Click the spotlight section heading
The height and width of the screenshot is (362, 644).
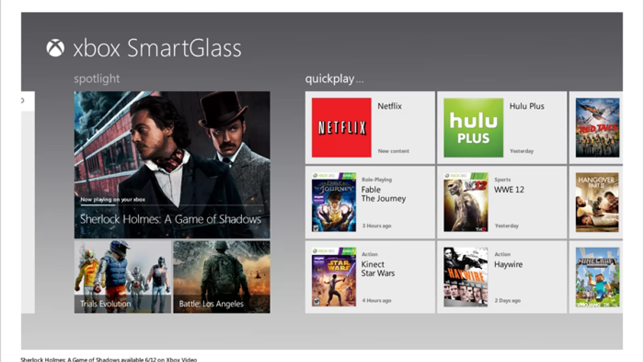point(97,79)
